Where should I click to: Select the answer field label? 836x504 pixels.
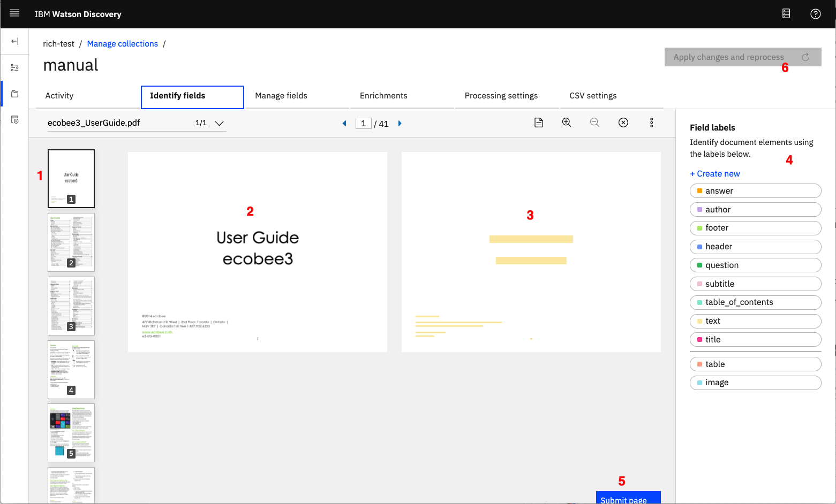[x=755, y=191]
